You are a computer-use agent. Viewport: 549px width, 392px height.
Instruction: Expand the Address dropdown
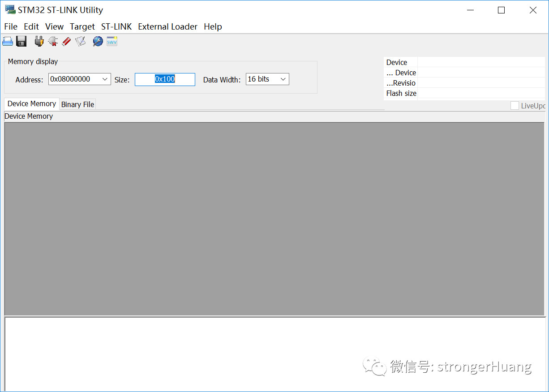click(x=105, y=79)
